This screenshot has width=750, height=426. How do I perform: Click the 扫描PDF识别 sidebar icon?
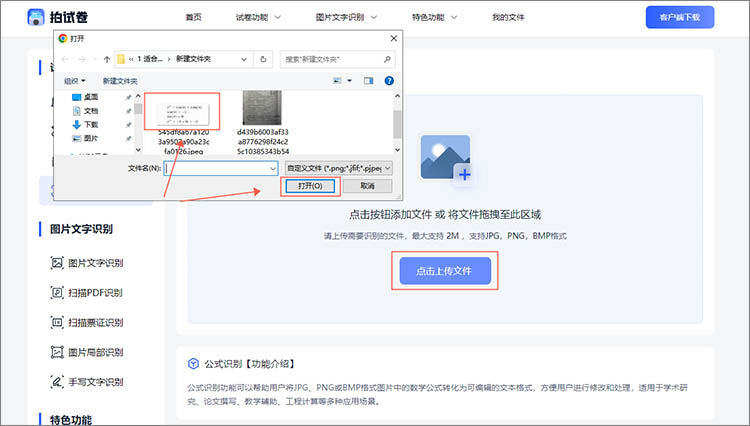[56, 293]
